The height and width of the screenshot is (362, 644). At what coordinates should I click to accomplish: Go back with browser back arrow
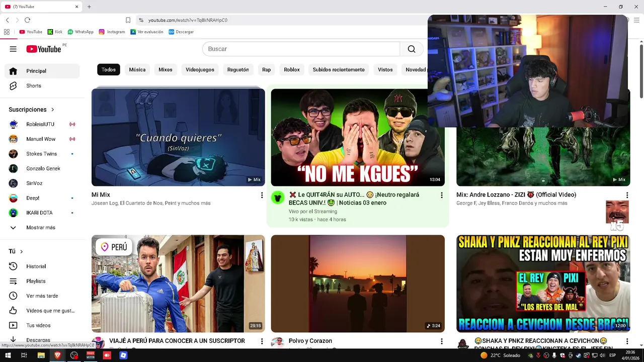8,20
